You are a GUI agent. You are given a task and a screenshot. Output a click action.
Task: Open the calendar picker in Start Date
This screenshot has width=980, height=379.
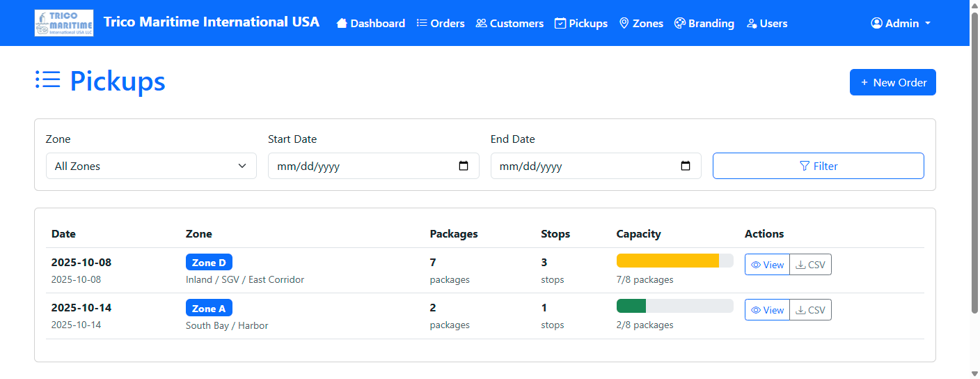coord(464,167)
